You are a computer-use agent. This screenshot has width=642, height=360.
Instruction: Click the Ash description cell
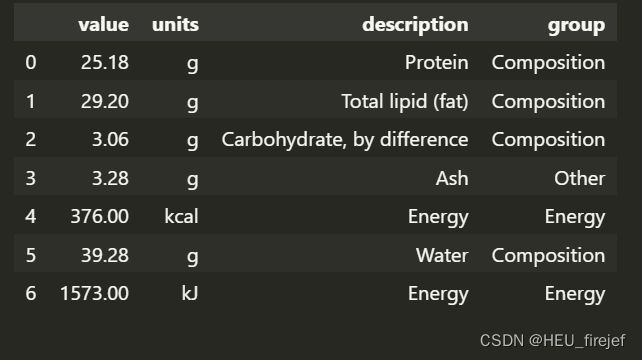[x=452, y=178]
